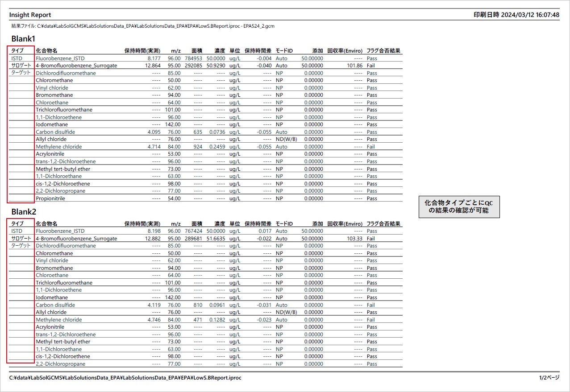Click the 化合物名 column header in Blank1
Screen dimensions: 570x392
tap(47, 51)
